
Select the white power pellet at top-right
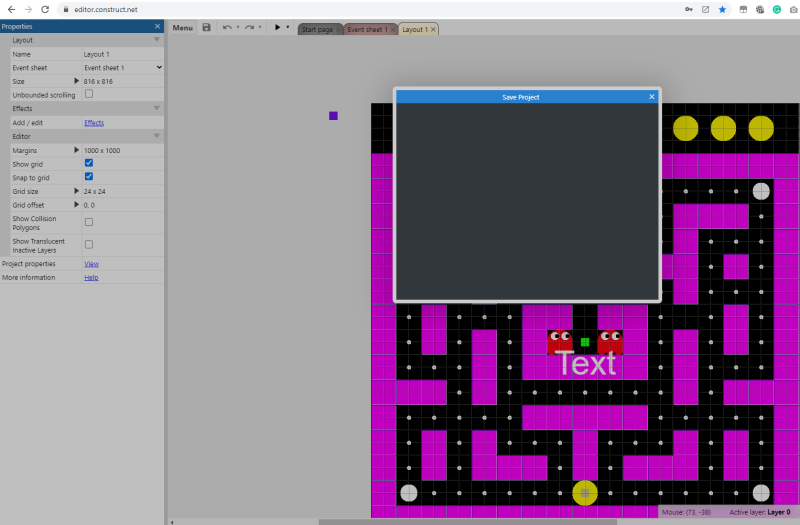click(x=761, y=191)
